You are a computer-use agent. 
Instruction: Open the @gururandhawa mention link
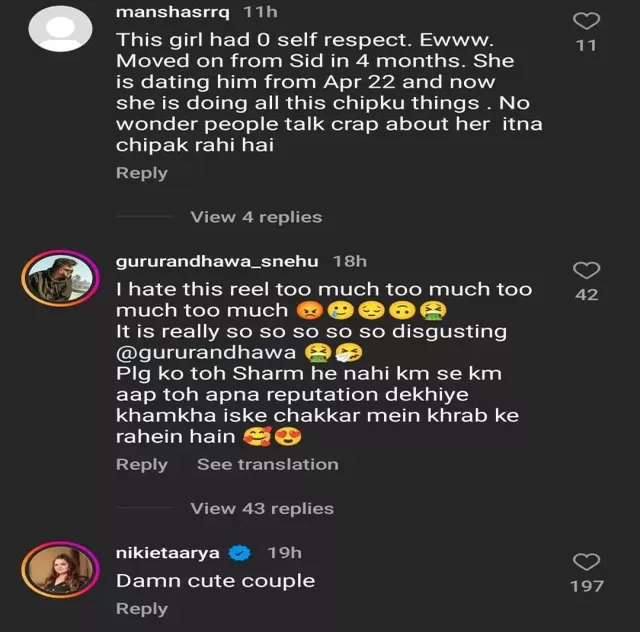click(x=206, y=353)
